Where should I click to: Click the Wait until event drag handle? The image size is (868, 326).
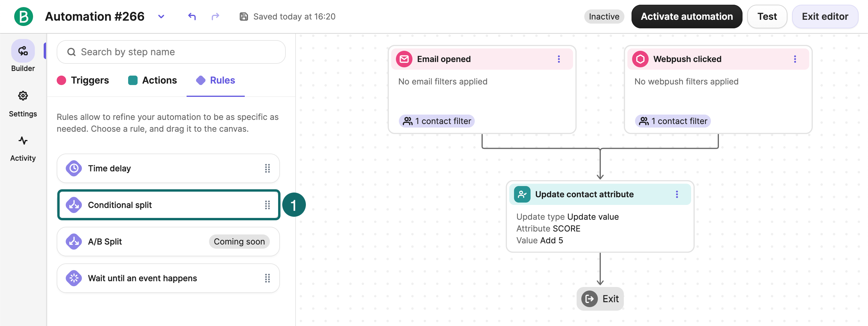(267, 278)
